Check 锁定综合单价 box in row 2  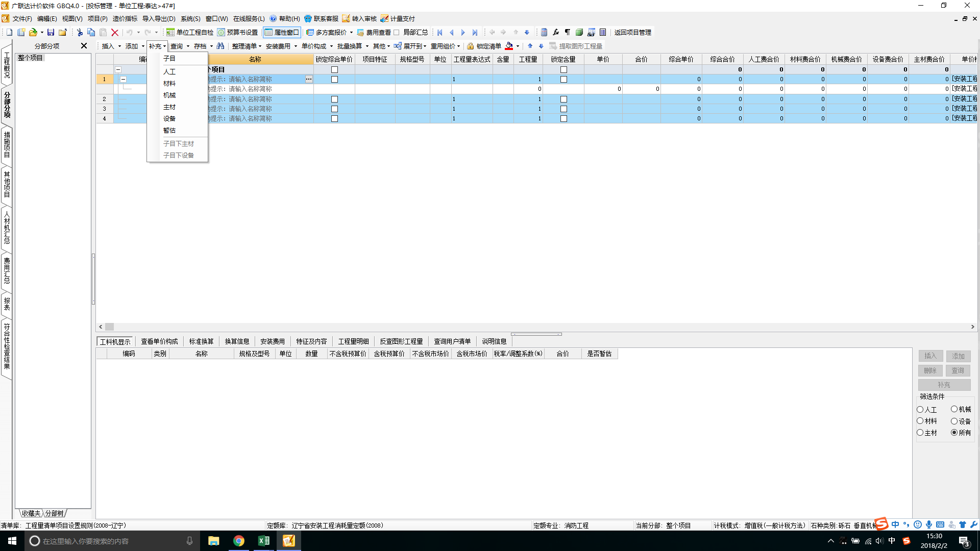334,99
